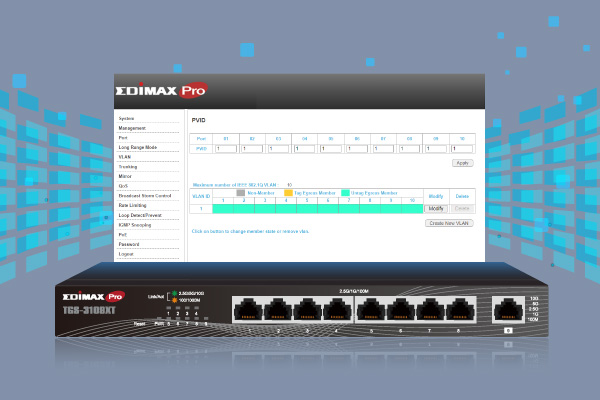Focus the PVID field for port 09

pos(435,149)
